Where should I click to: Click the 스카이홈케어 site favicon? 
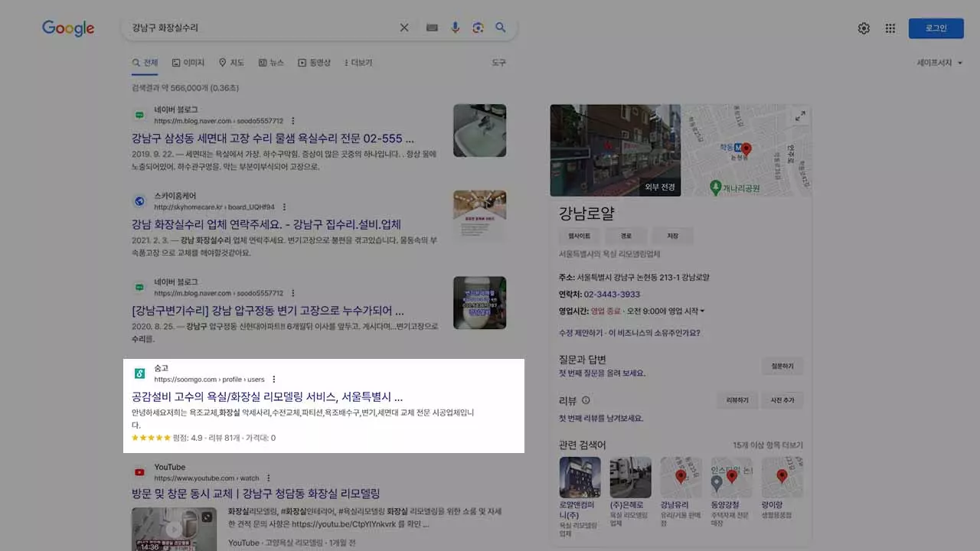pyautogui.click(x=139, y=201)
